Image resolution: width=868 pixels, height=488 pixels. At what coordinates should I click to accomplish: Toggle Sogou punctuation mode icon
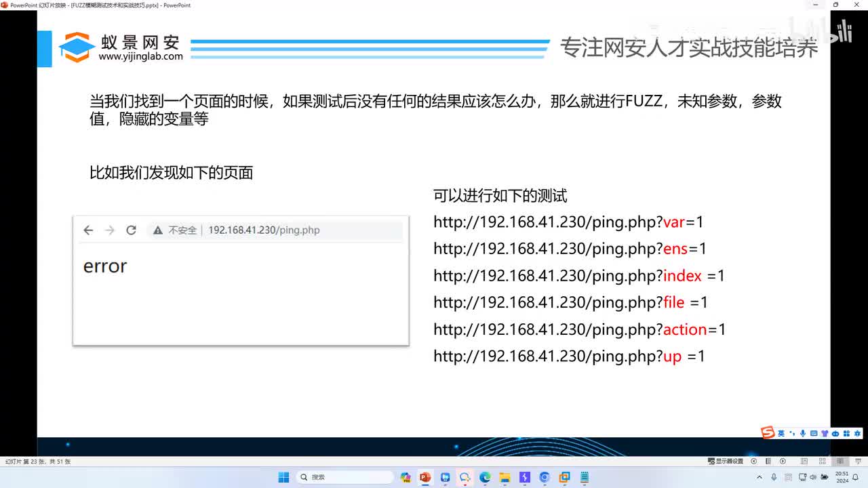[792, 433]
